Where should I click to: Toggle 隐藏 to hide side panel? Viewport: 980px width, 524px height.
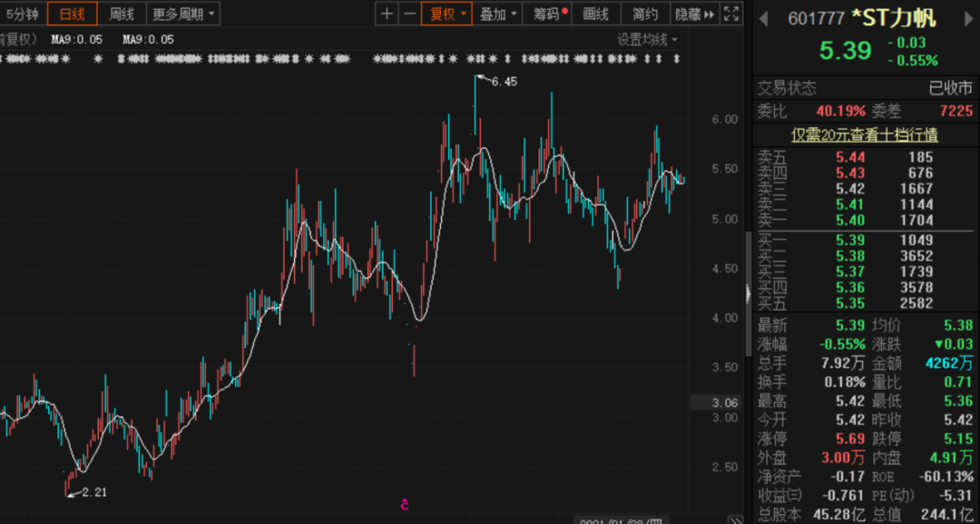tap(694, 14)
